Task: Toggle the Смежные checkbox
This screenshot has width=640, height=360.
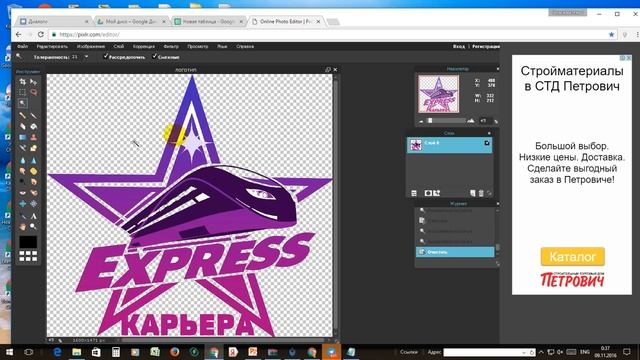Action: 155,56
